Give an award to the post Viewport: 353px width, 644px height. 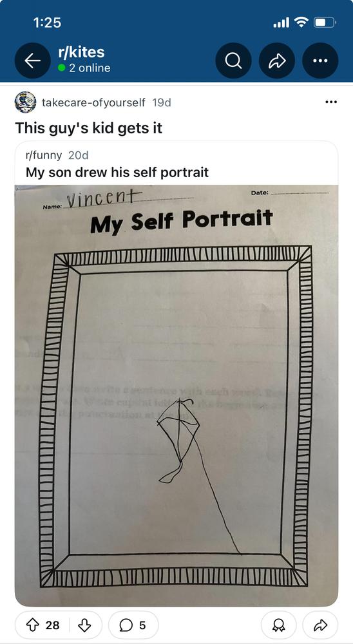[x=279, y=625]
